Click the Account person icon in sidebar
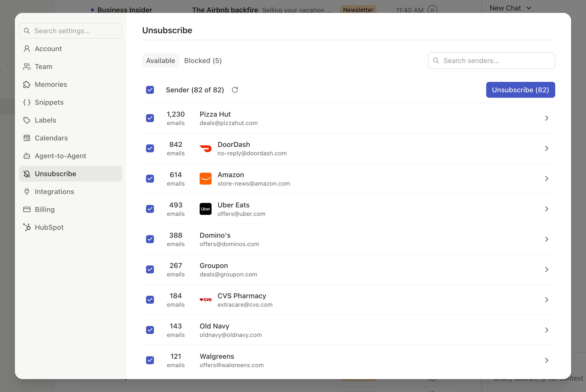 27,49
